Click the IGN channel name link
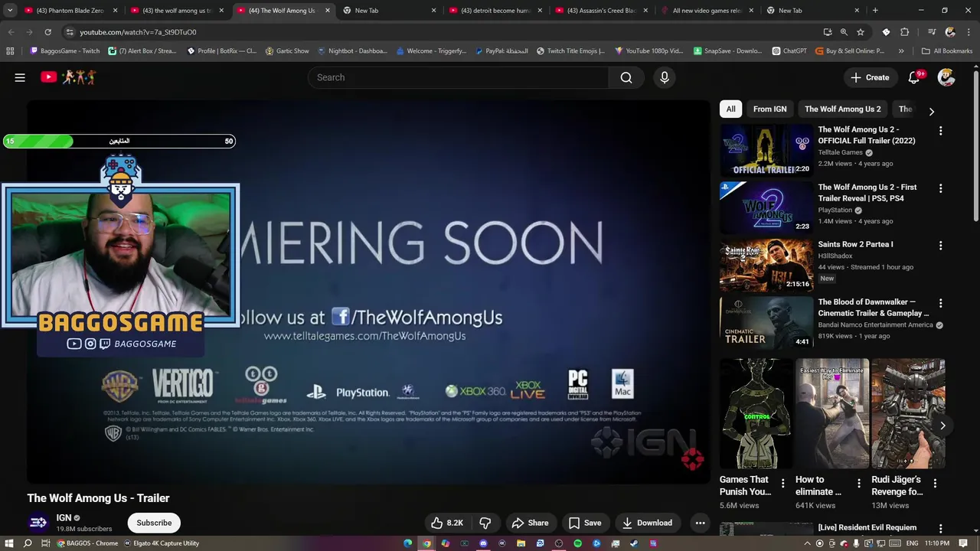Viewport: 980px width, 551px height. click(64, 518)
